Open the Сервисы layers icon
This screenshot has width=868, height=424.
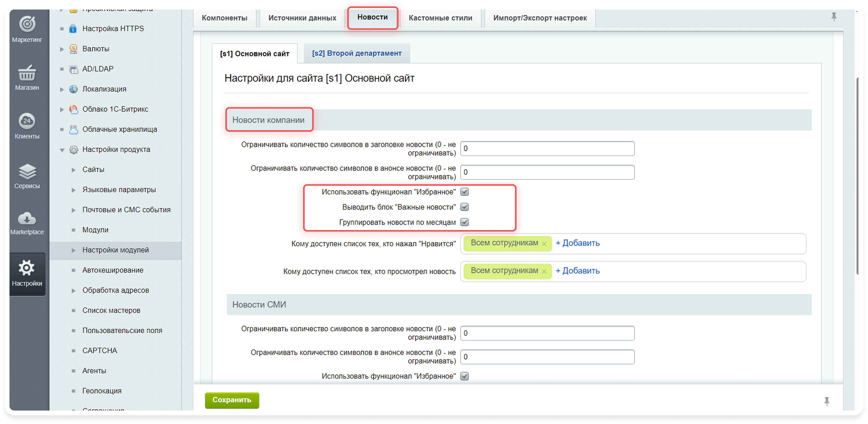(x=27, y=171)
